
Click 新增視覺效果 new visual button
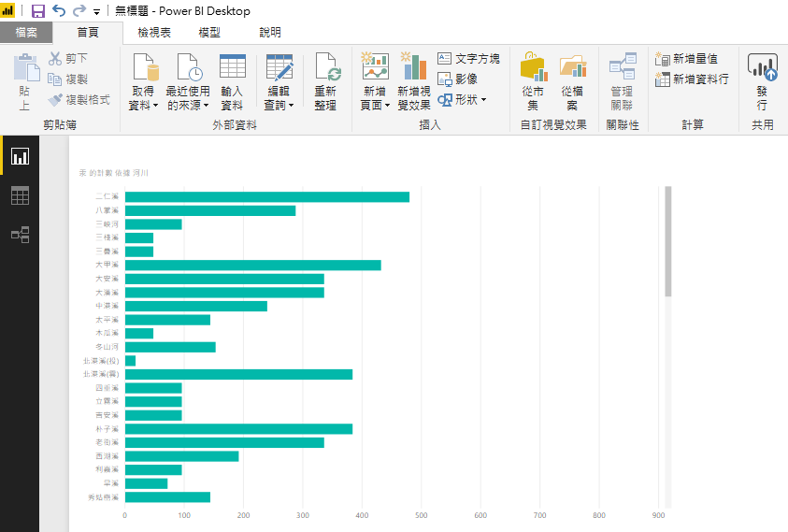coord(414,81)
